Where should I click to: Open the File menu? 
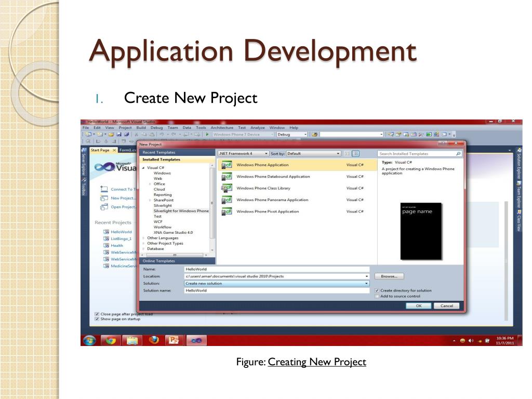(86, 128)
